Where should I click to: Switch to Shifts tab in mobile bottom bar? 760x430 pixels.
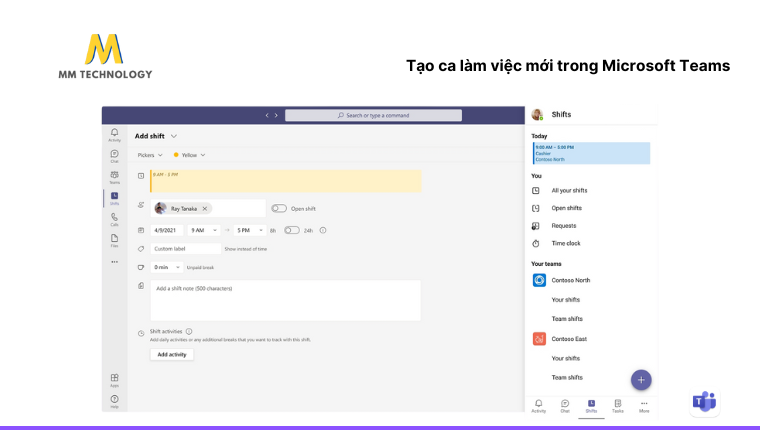(x=591, y=406)
